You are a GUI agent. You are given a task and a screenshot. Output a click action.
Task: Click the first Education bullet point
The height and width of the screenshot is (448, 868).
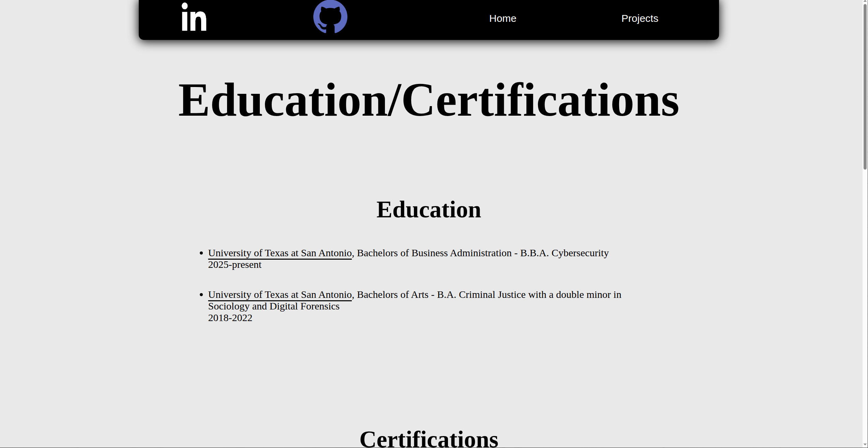coord(201,253)
